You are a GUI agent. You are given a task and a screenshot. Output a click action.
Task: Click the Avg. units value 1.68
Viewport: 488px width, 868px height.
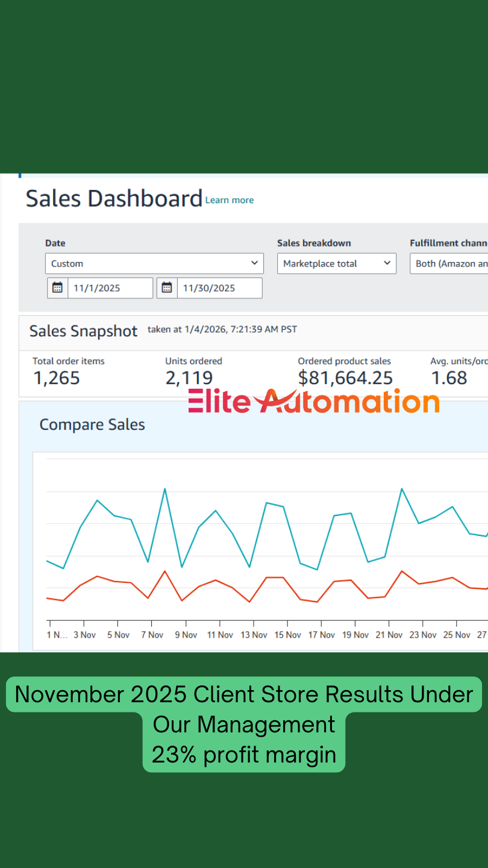(x=449, y=378)
